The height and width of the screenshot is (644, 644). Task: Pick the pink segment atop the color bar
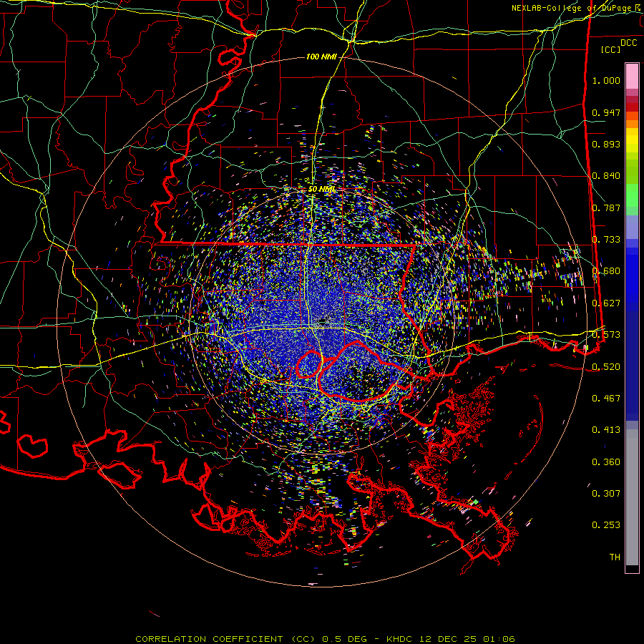point(632,76)
